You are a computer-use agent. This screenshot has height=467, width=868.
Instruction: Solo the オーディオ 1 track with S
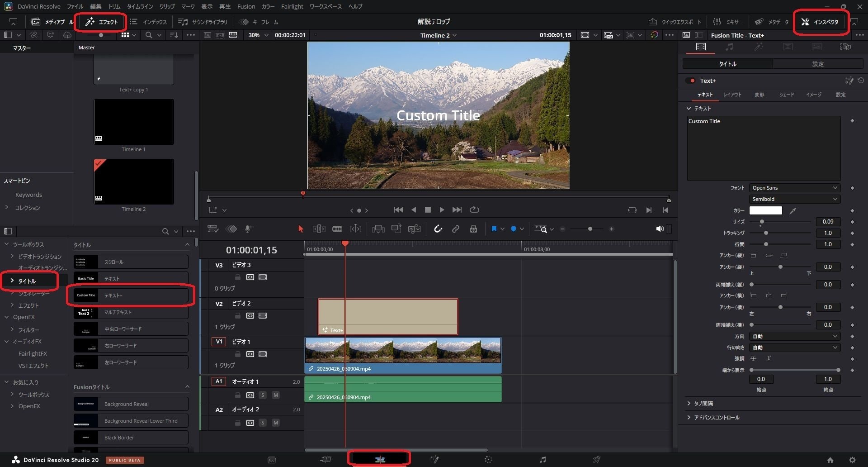point(263,395)
